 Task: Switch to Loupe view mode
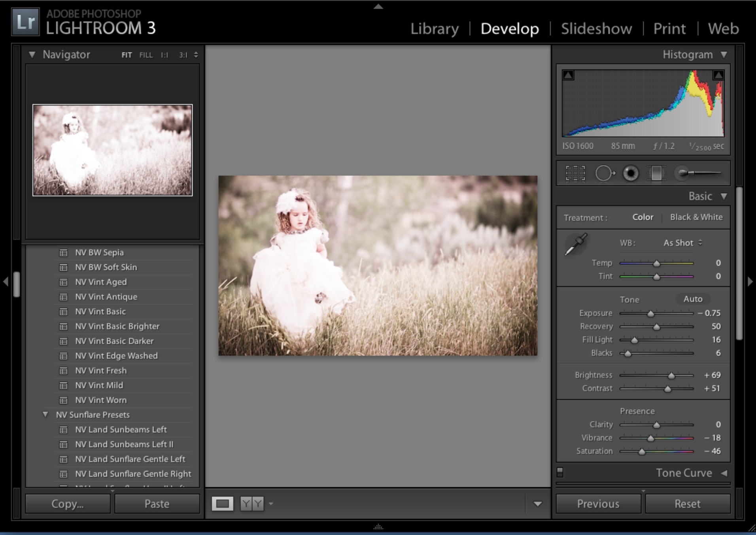pos(222,503)
